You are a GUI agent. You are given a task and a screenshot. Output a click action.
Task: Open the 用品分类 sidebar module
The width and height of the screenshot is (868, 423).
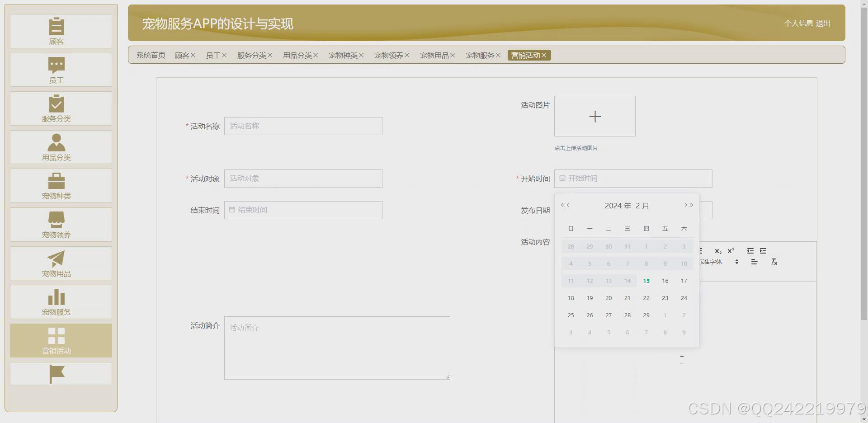pos(61,147)
